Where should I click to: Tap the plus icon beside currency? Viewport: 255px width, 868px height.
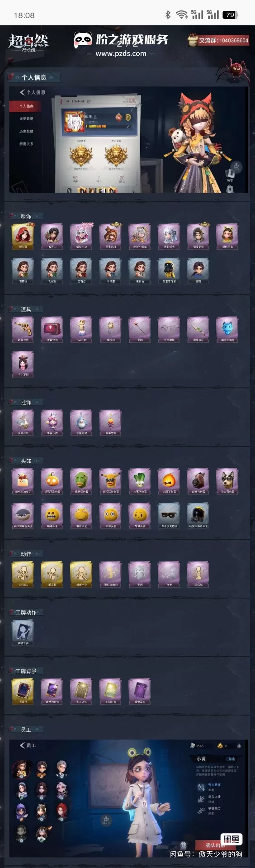[239, 746]
